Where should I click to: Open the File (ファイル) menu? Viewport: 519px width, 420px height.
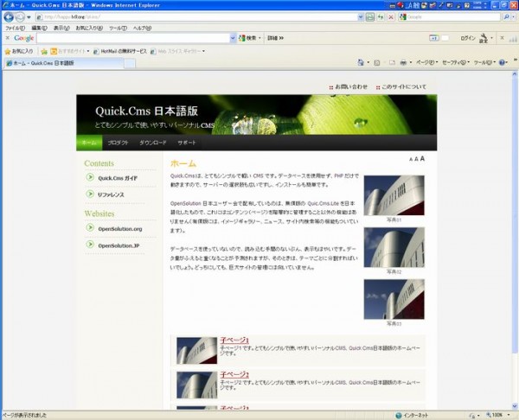(x=15, y=28)
